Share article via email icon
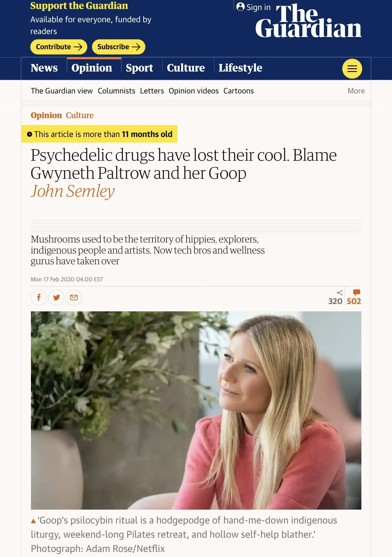392x557 pixels. (74, 297)
